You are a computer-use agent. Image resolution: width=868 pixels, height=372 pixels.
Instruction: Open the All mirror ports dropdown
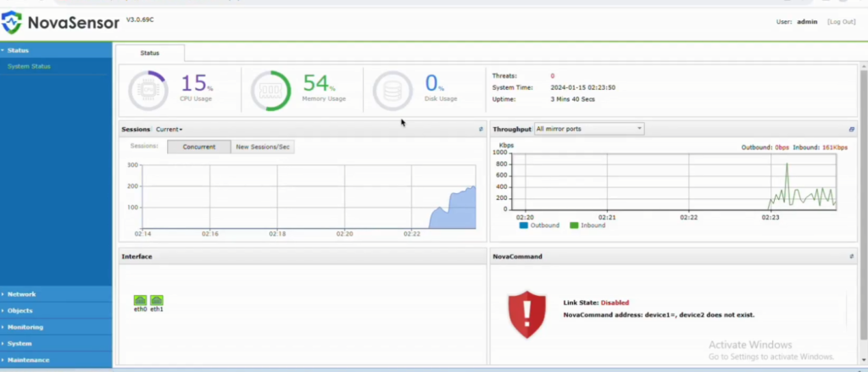click(589, 129)
